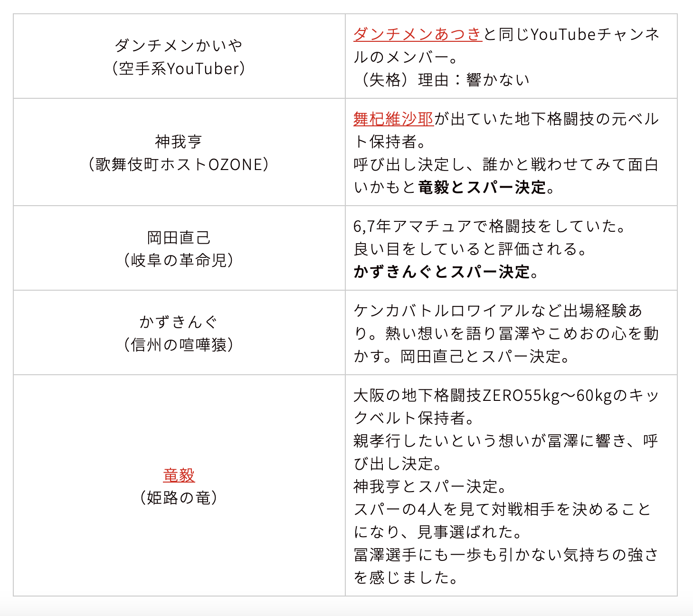Click the 神我亨とスパー決定 line in last row

tap(430, 486)
